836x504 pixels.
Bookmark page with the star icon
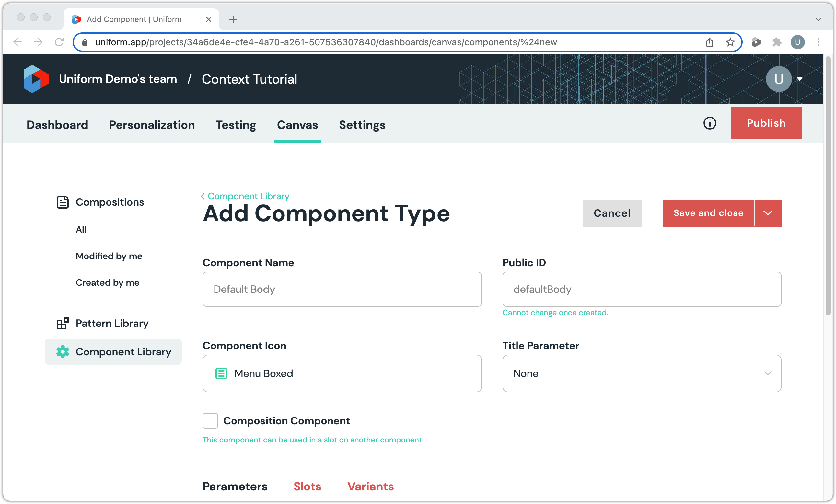click(x=730, y=42)
